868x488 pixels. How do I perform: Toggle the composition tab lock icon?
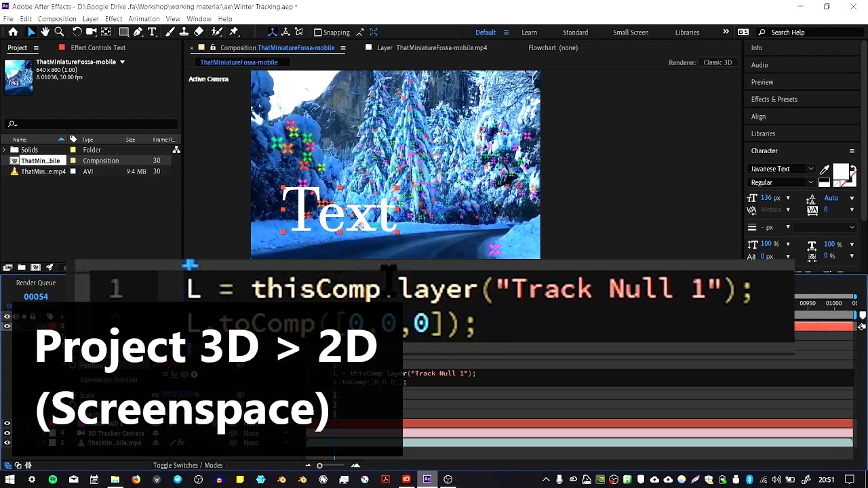coord(213,47)
